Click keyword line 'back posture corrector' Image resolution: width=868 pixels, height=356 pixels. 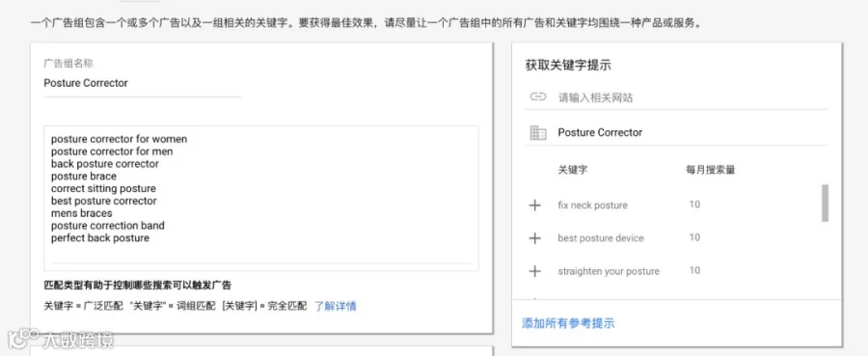pyautogui.click(x=105, y=164)
